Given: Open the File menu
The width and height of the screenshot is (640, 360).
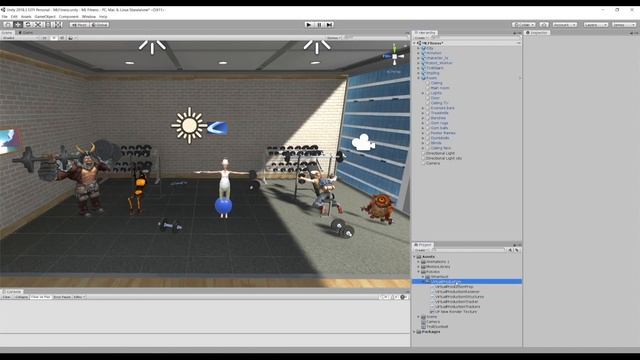Looking at the screenshot, I should pos(4,17).
